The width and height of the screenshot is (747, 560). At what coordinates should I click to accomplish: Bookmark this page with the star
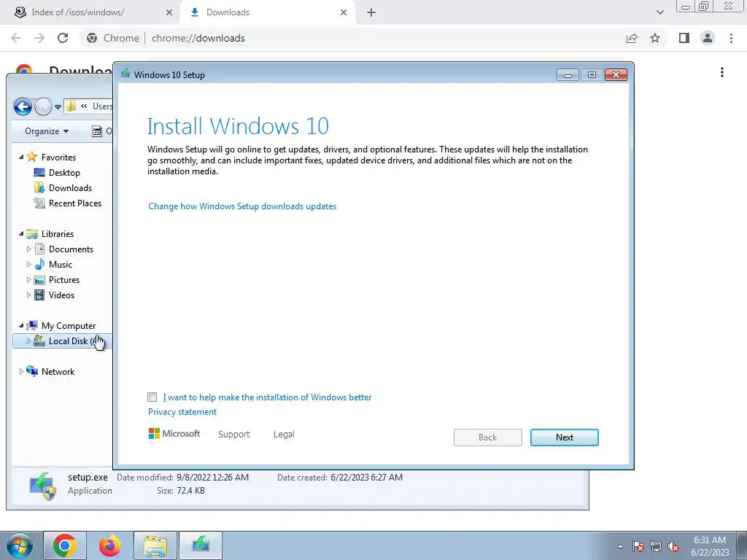655,38
